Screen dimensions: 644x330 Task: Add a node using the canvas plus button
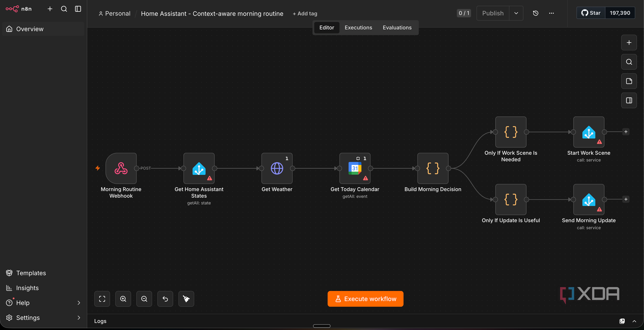tap(629, 43)
